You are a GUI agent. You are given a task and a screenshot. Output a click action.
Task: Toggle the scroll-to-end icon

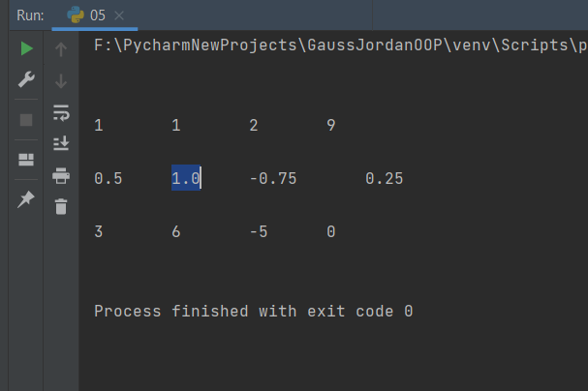click(x=61, y=143)
